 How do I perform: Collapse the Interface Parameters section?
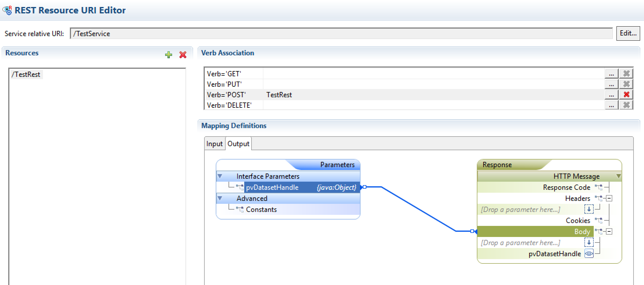220,176
